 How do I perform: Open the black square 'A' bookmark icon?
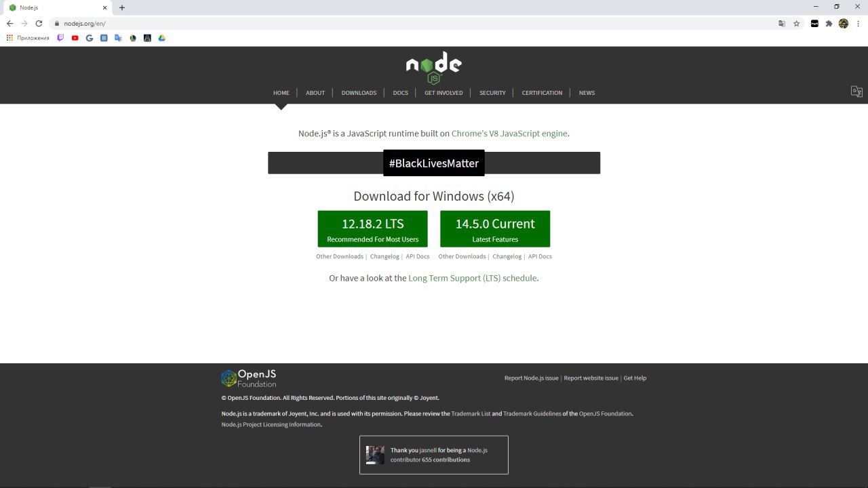[147, 38]
